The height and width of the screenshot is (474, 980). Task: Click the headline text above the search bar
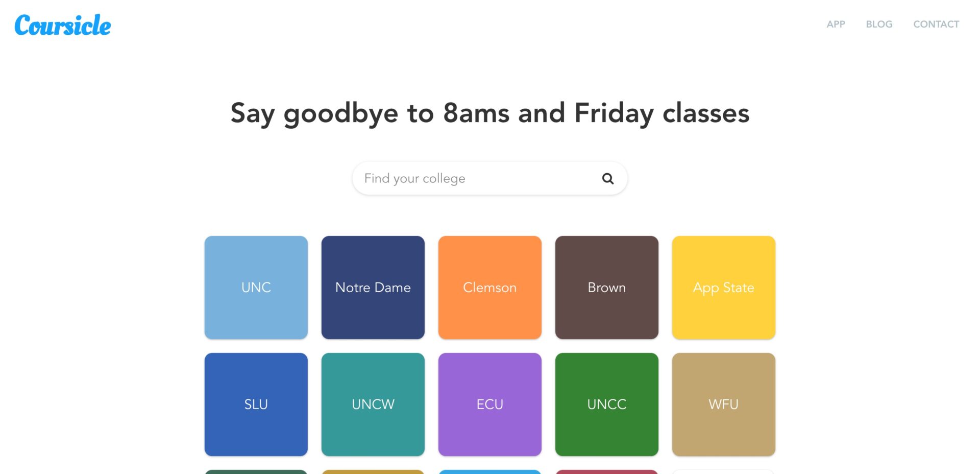tap(489, 113)
